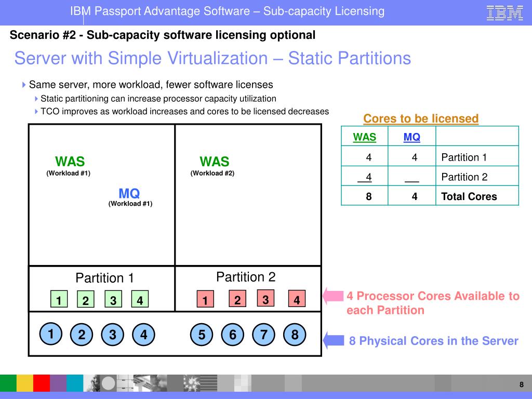Click '8 Physical Cores in the Server' text
The width and height of the screenshot is (532, 399).
434,341
